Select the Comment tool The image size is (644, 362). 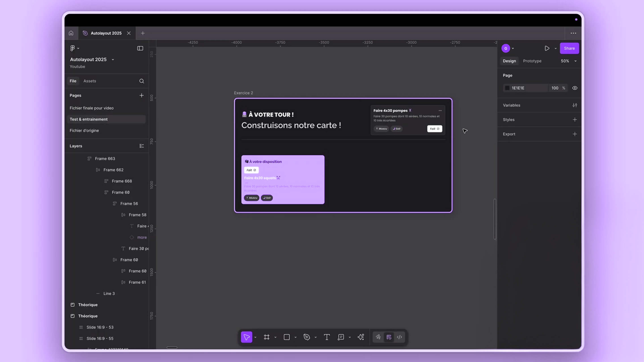point(341,337)
